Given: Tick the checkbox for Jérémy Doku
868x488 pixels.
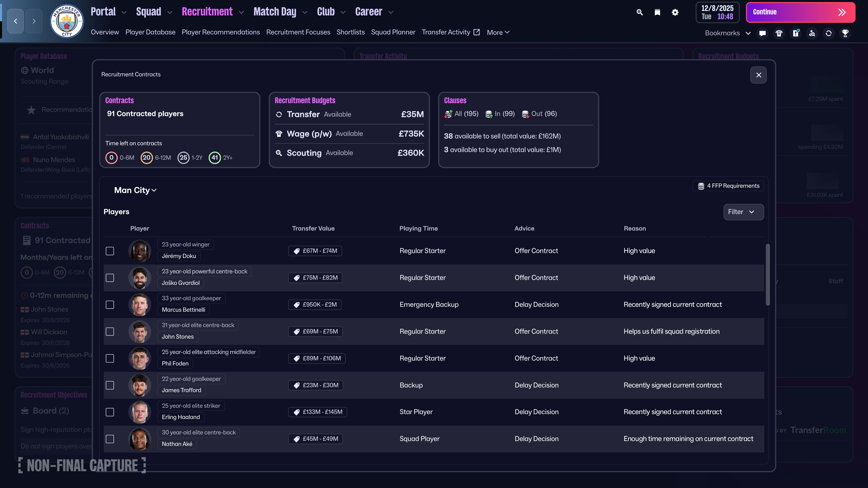Looking at the screenshot, I should [x=110, y=251].
